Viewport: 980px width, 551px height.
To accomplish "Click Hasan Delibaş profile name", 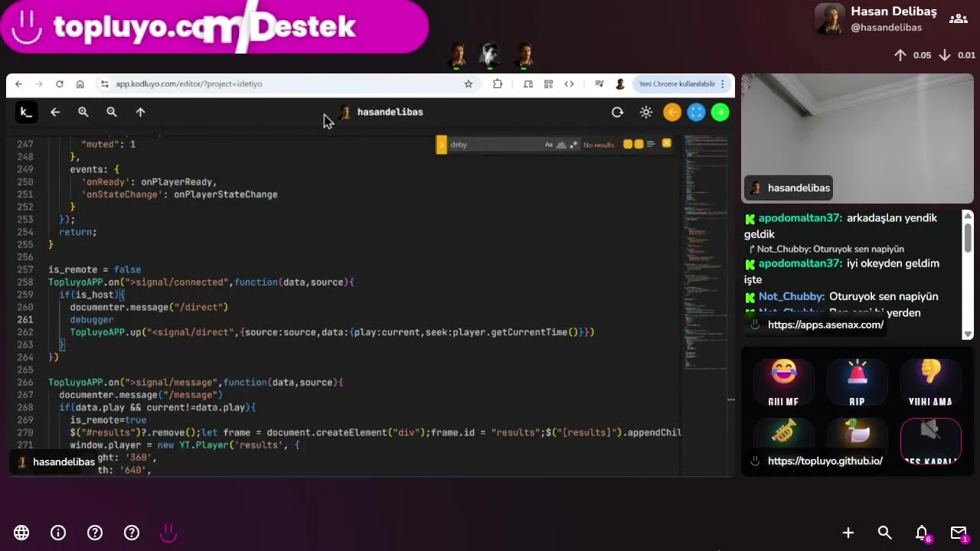I will tap(893, 11).
